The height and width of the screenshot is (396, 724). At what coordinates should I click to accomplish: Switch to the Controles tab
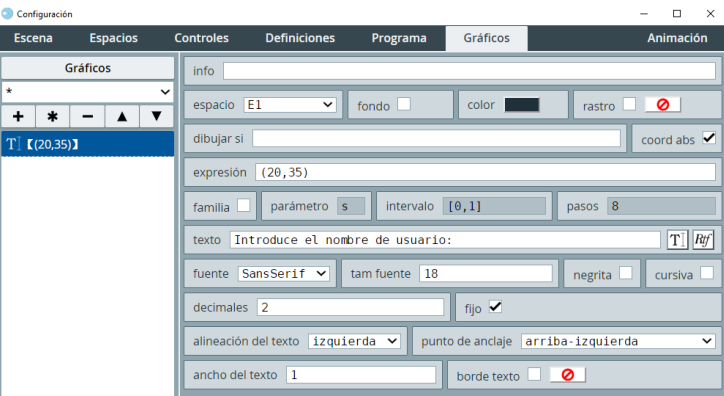coord(201,38)
